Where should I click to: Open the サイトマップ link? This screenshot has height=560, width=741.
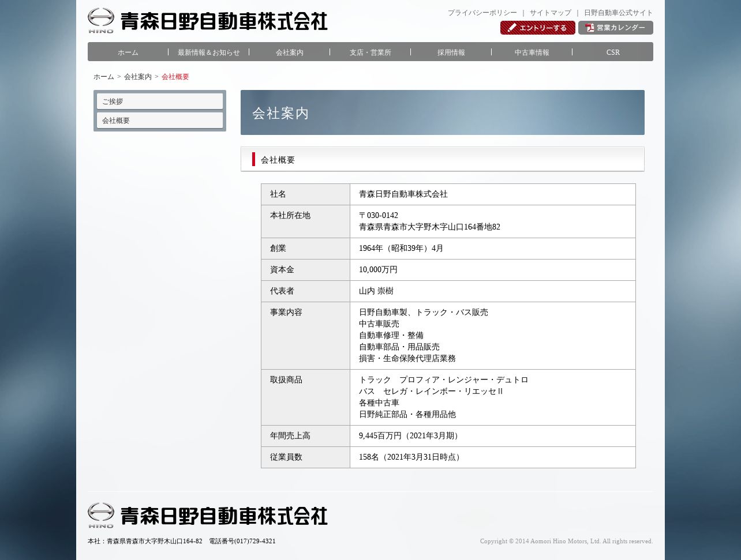point(551,13)
